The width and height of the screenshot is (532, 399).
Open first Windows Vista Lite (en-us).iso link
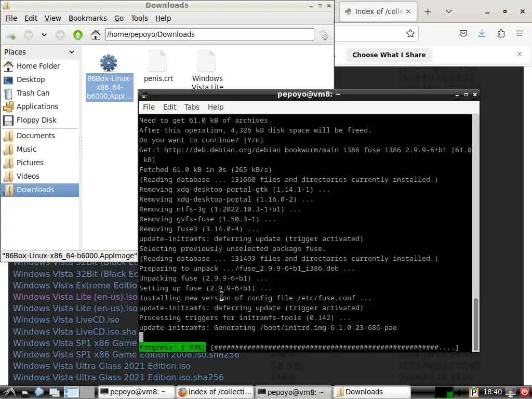point(75,297)
